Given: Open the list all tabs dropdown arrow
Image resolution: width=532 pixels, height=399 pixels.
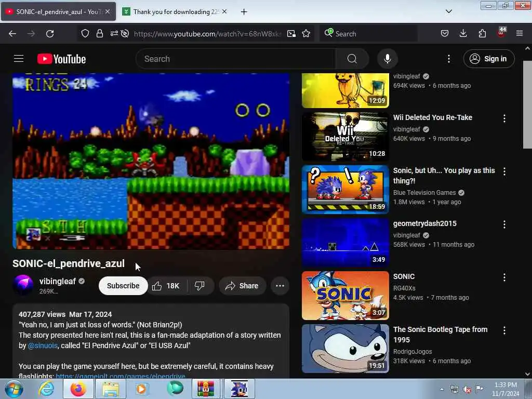Looking at the screenshot, I should pyautogui.click(x=448, y=11).
